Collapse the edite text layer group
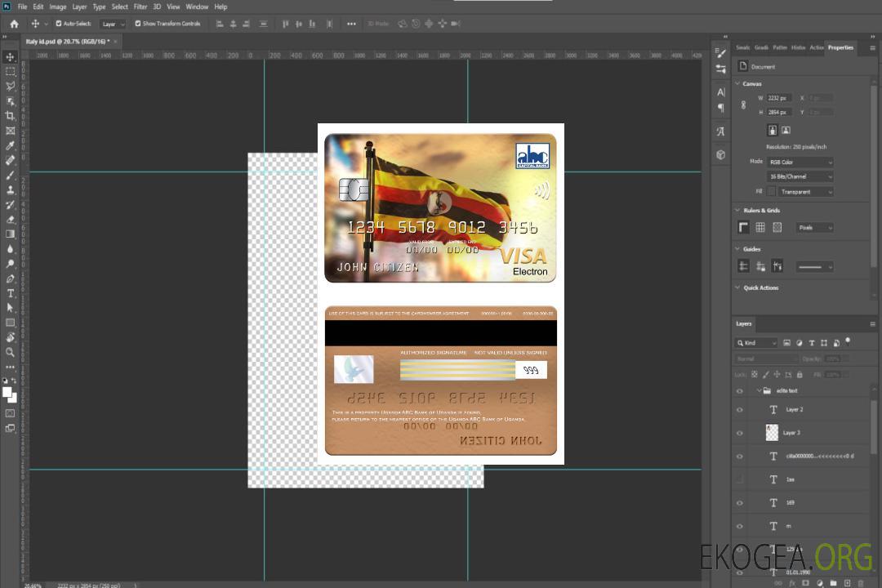This screenshot has width=882, height=588. tap(759, 390)
